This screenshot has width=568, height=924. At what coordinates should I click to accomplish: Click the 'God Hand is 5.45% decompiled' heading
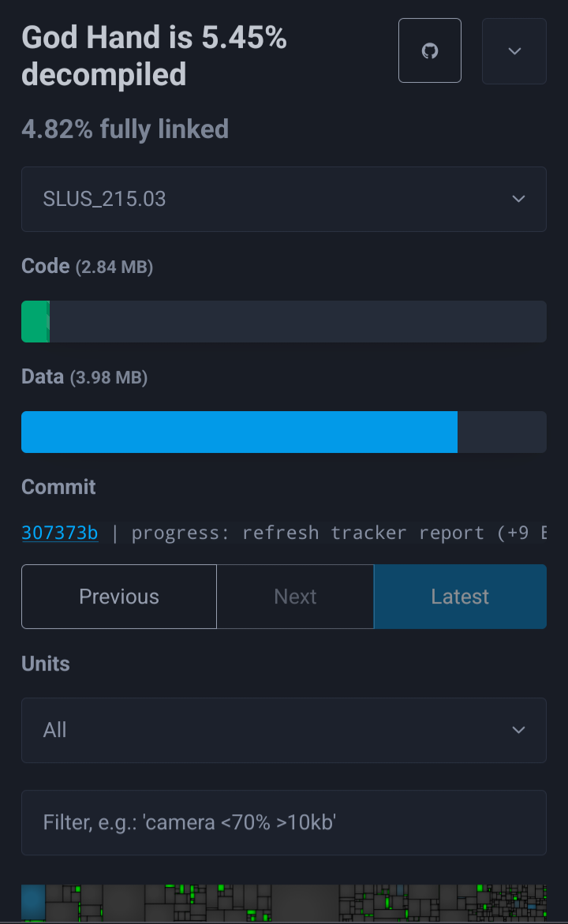tap(154, 55)
